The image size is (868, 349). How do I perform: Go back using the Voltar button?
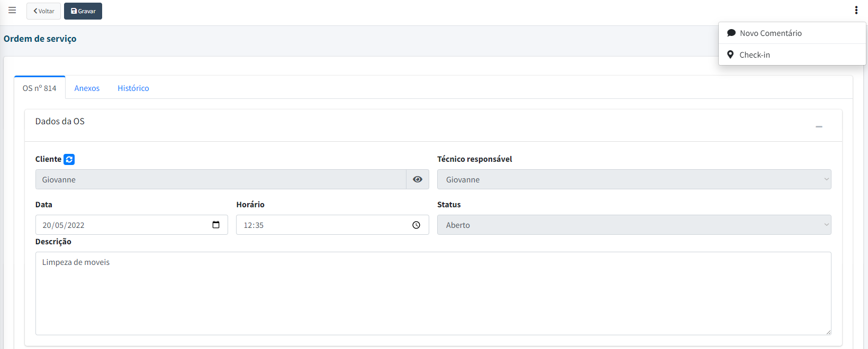click(x=44, y=11)
